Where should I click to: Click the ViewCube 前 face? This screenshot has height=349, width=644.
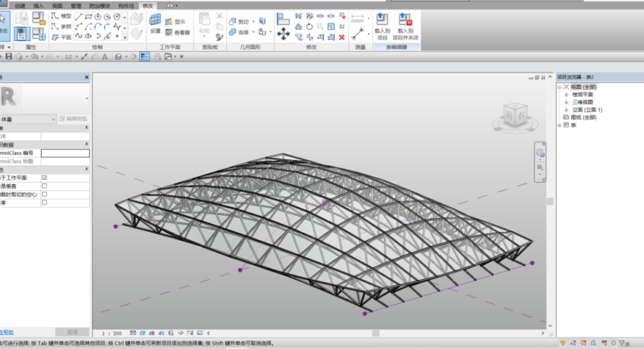pyautogui.click(x=509, y=115)
